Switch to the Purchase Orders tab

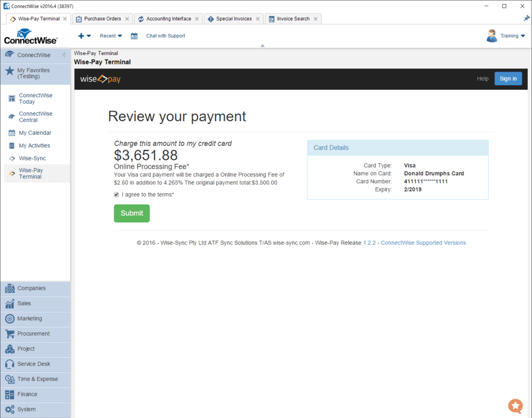click(x=102, y=19)
